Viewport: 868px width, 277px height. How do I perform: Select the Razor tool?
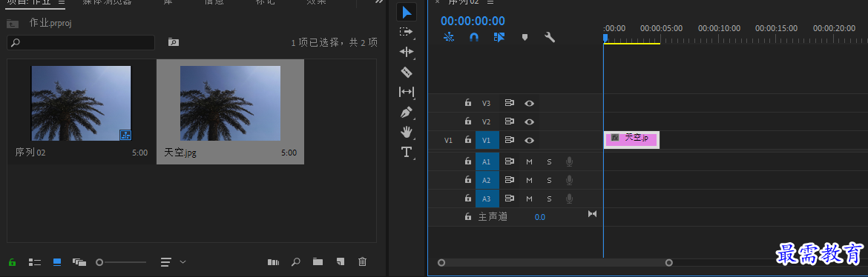407,72
